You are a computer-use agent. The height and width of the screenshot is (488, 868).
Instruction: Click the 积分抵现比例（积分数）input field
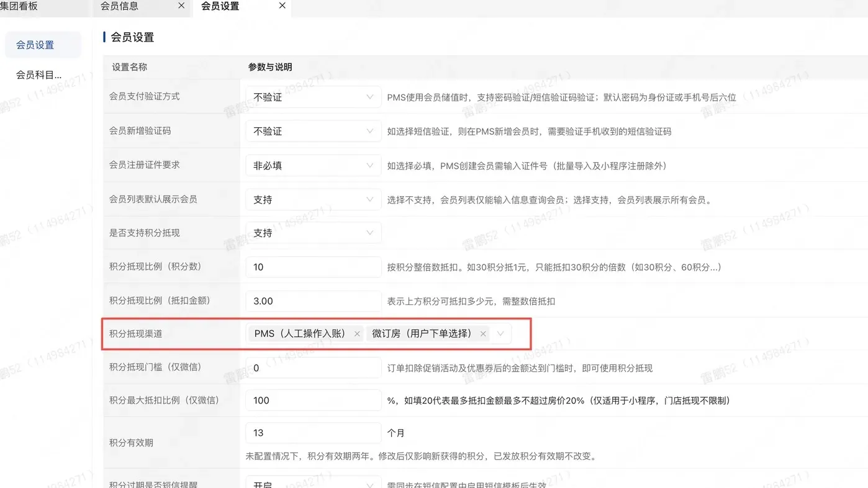[x=313, y=266]
